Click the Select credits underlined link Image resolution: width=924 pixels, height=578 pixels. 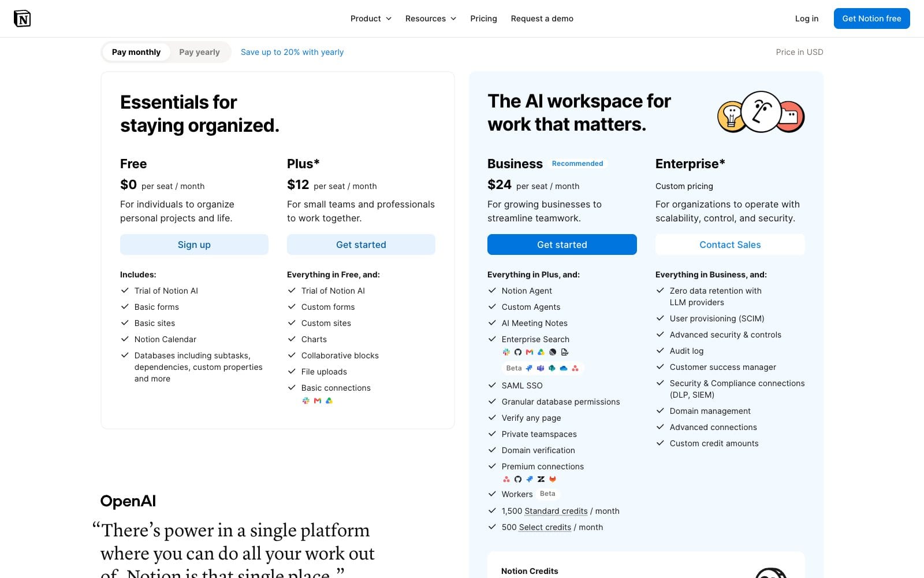point(545,527)
